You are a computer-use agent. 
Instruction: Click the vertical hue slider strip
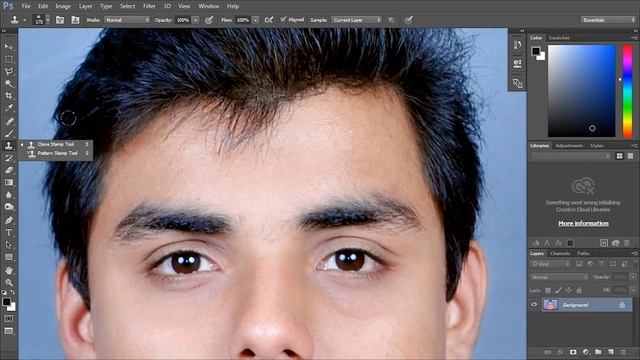[627, 91]
